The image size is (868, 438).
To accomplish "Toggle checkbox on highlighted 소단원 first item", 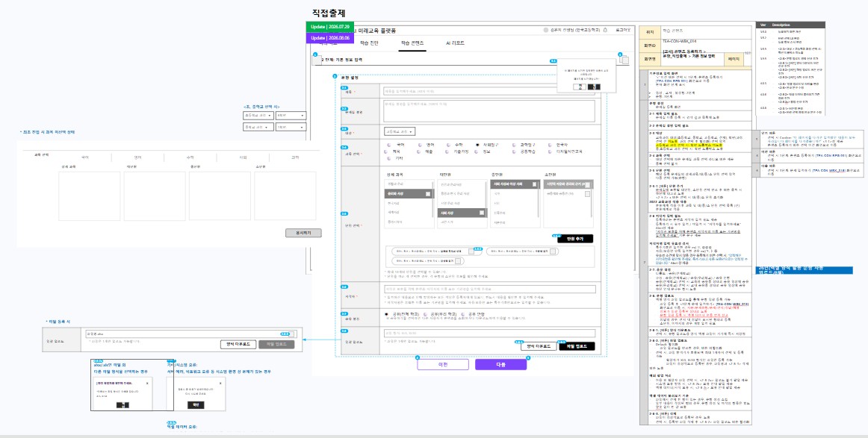I will coord(587,184).
